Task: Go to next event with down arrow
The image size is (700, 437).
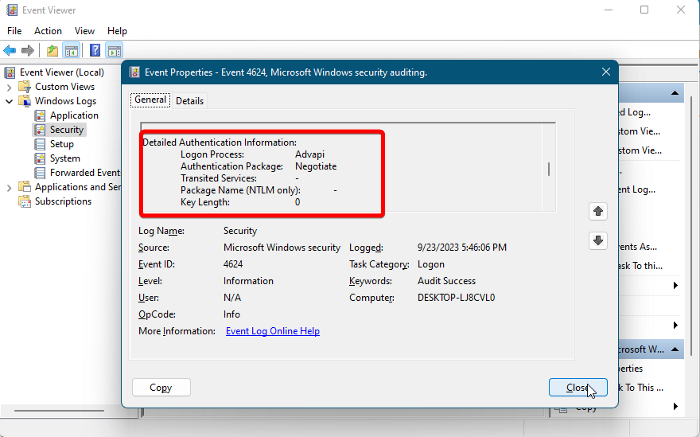Action: 598,241
